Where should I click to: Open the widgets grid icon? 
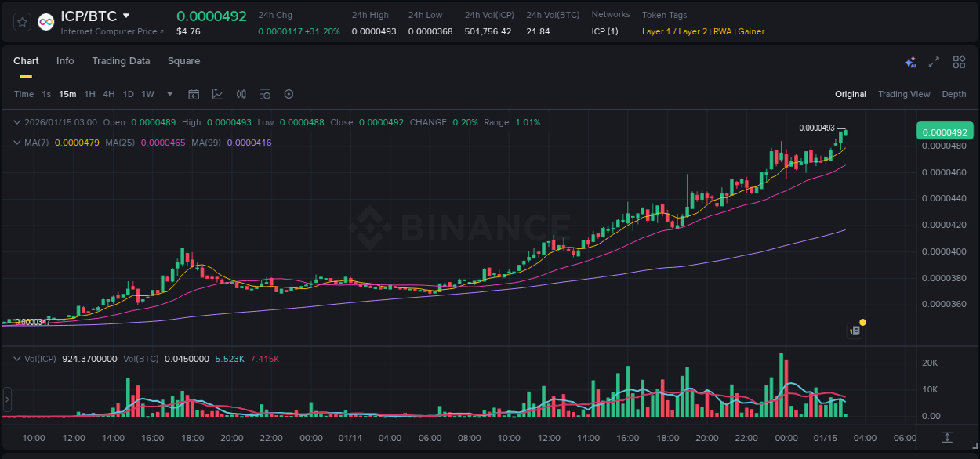[959, 61]
